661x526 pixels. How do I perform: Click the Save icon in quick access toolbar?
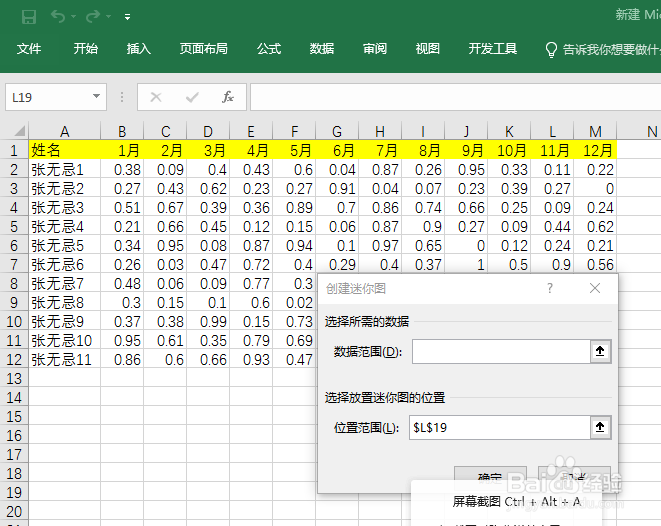(29, 17)
